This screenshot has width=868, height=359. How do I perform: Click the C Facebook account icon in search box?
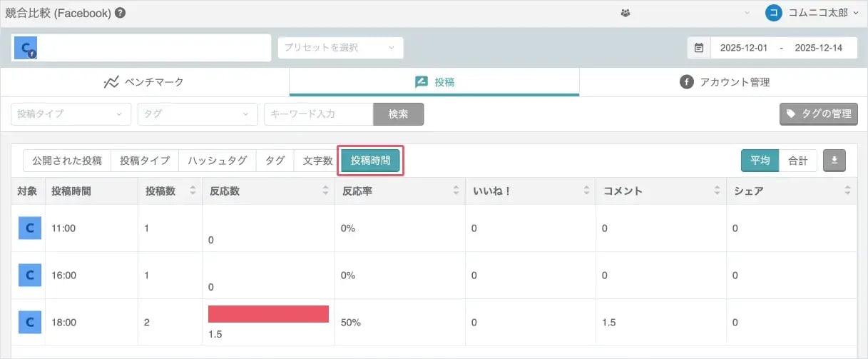coord(26,48)
